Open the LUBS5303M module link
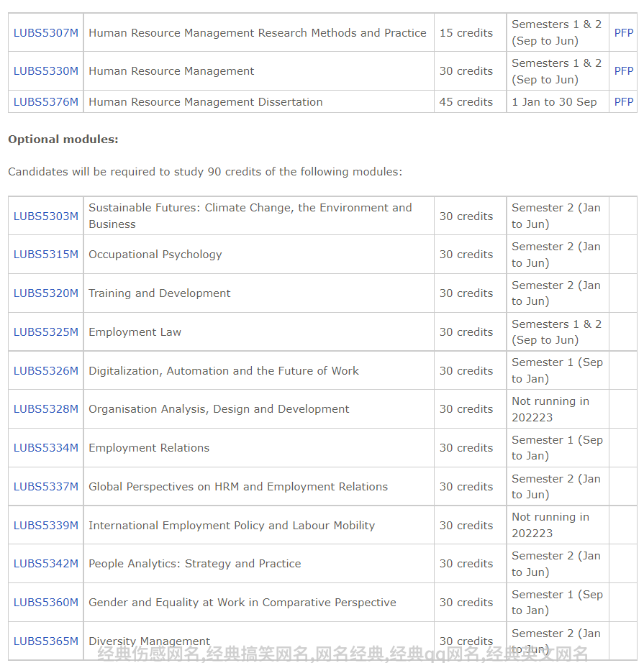 click(x=46, y=216)
